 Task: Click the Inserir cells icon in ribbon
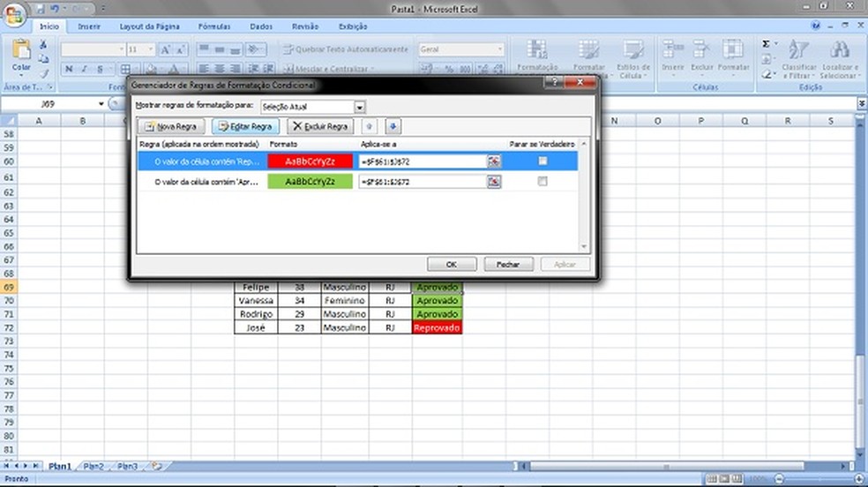click(672, 49)
